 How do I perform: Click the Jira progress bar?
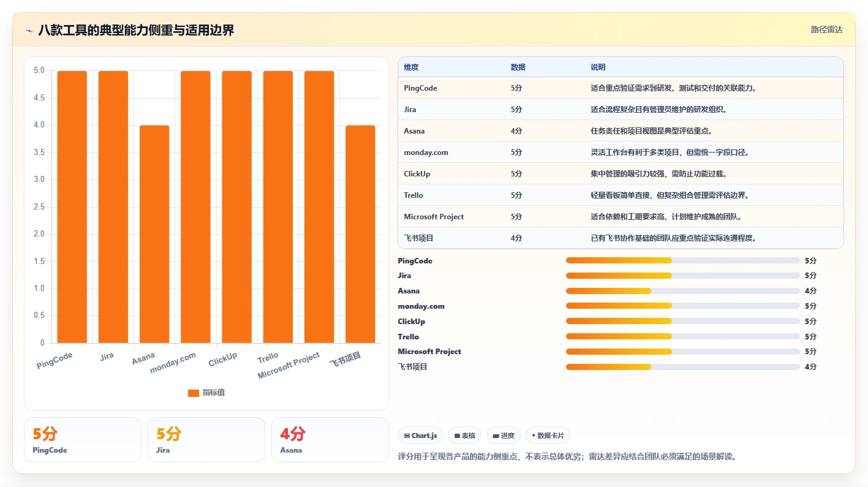[x=683, y=276]
